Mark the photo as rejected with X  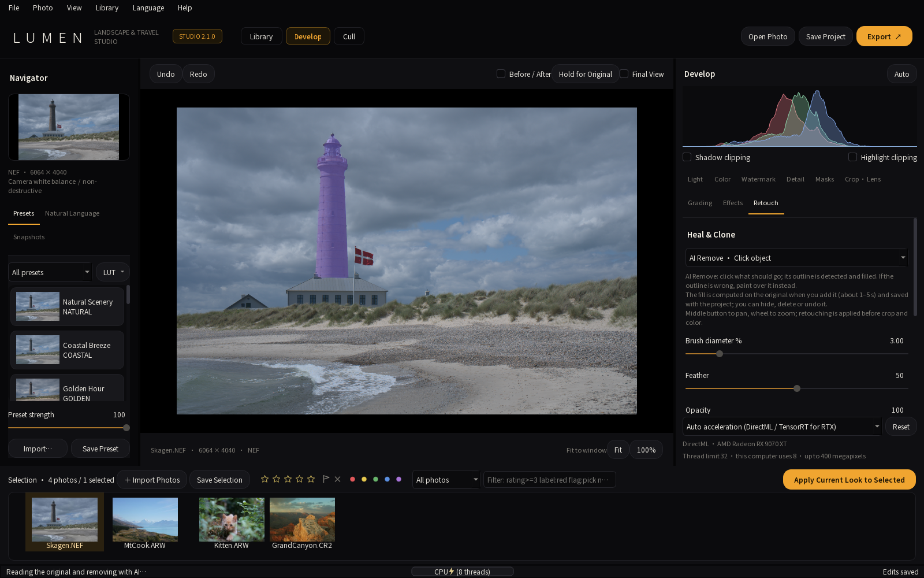pos(337,479)
